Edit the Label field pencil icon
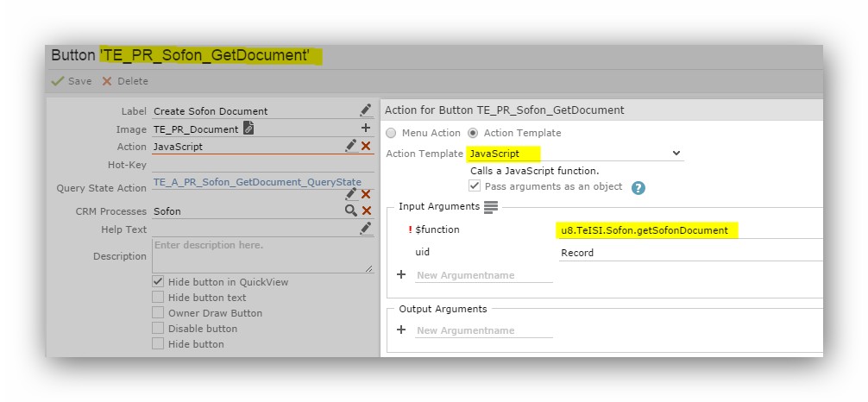Screen dimensions: 868x402 coord(365,110)
